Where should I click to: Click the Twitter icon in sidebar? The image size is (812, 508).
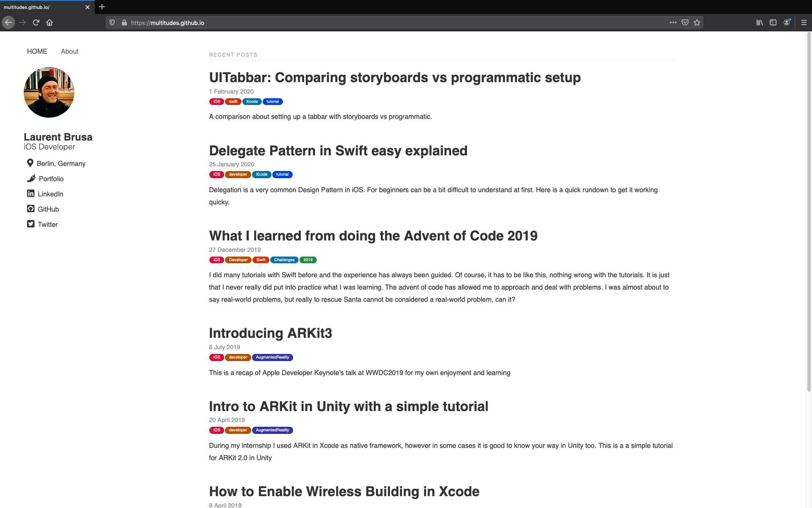[30, 224]
